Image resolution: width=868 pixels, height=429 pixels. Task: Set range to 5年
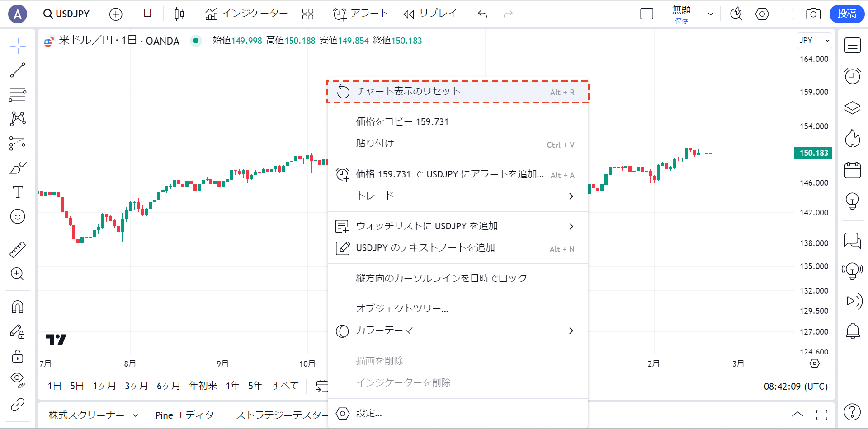point(255,386)
